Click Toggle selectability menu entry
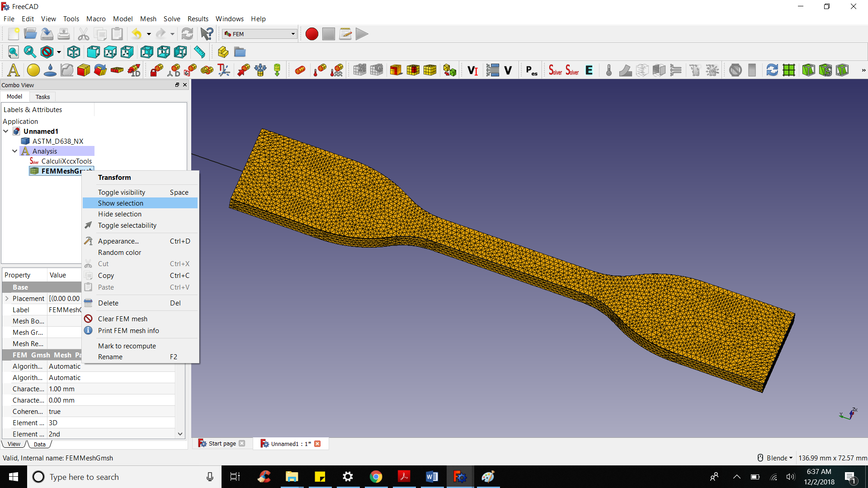Viewport: 868px width, 488px height. [127, 225]
